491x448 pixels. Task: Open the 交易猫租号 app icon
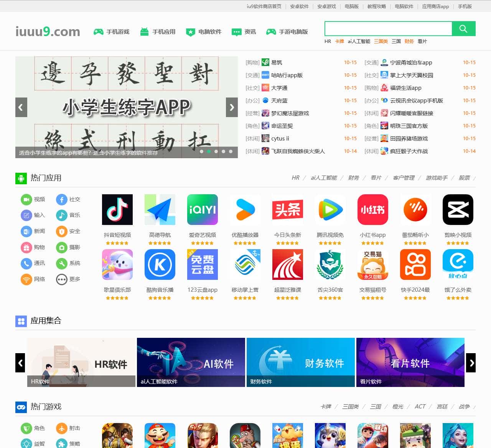[373, 265]
